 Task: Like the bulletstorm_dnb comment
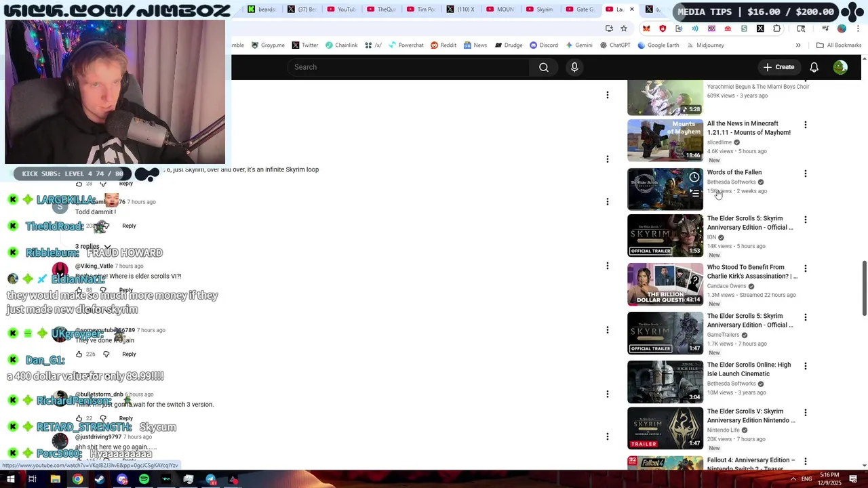[79, 418]
